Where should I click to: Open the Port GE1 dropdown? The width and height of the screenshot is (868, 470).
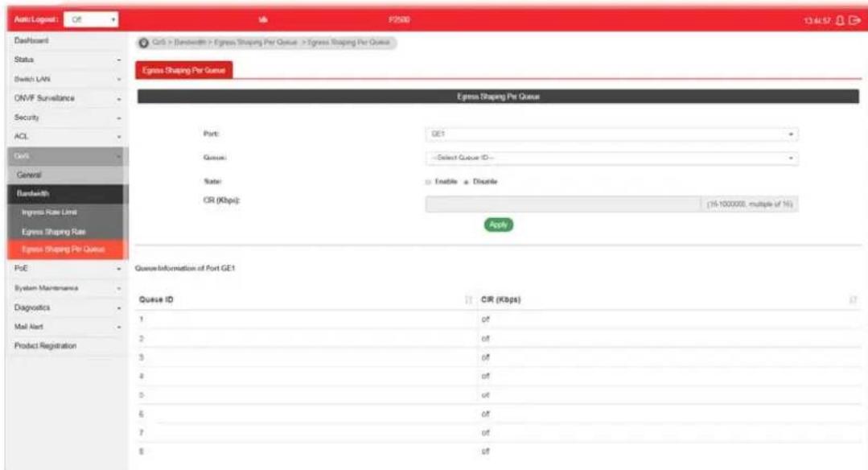pos(611,134)
